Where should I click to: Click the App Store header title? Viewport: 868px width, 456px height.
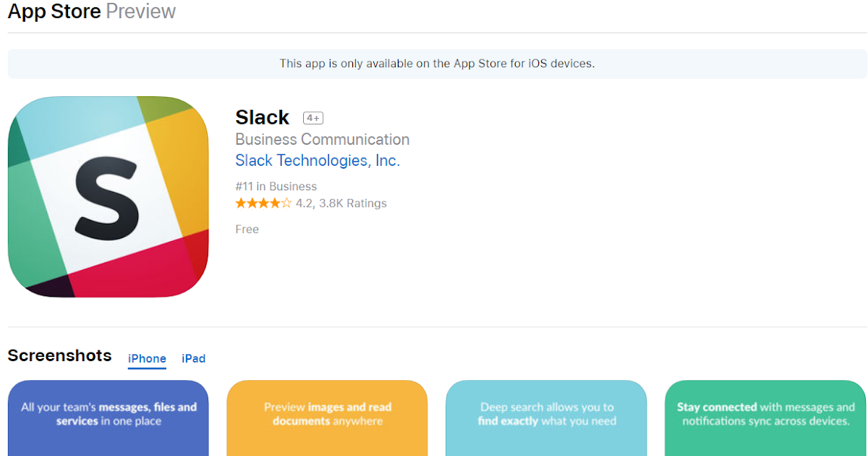pos(54,12)
